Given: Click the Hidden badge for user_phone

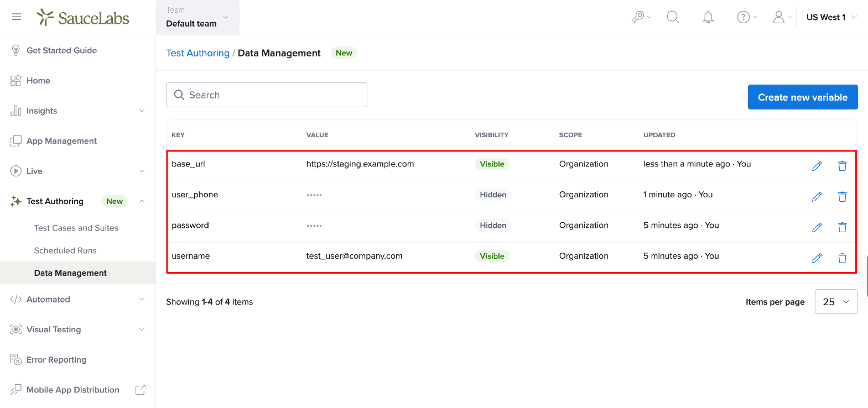Looking at the screenshot, I should point(493,195).
